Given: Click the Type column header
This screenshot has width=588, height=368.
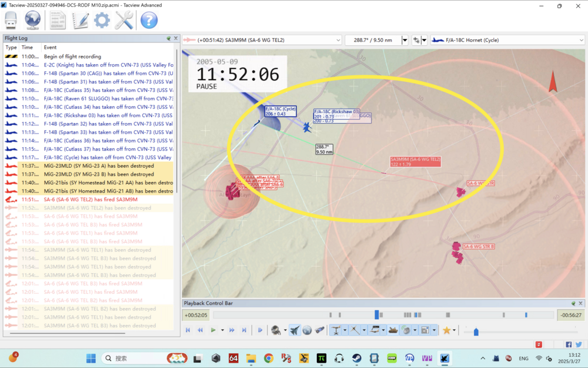Looking at the screenshot, I should coord(11,47).
